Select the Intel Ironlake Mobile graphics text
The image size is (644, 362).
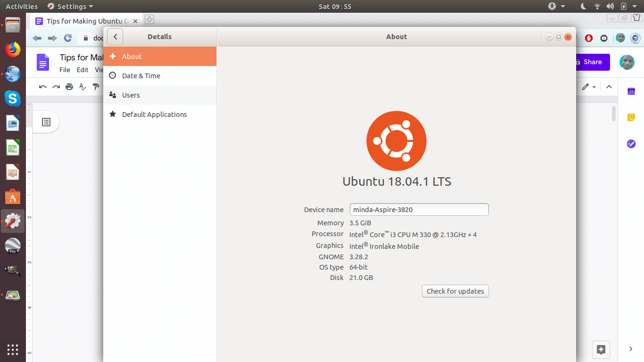click(384, 246)
